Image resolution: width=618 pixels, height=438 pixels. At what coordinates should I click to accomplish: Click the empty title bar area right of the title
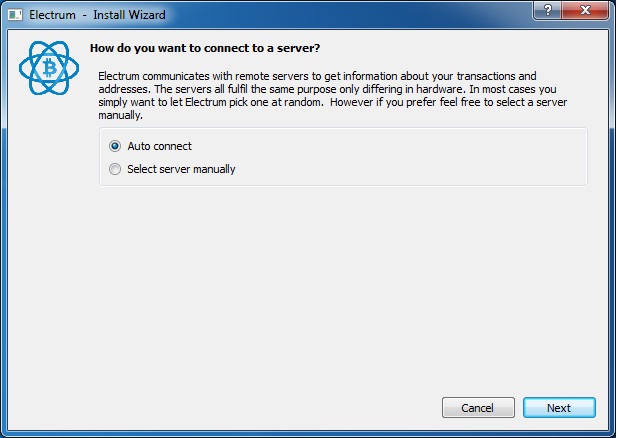click(350, 14)
